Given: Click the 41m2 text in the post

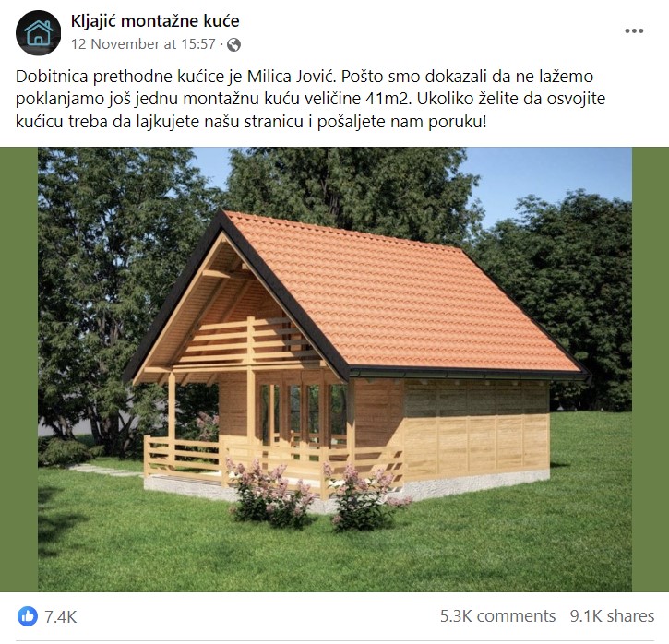Looking at the screenshot, I should pyautogui.click(x=388, y=99).
